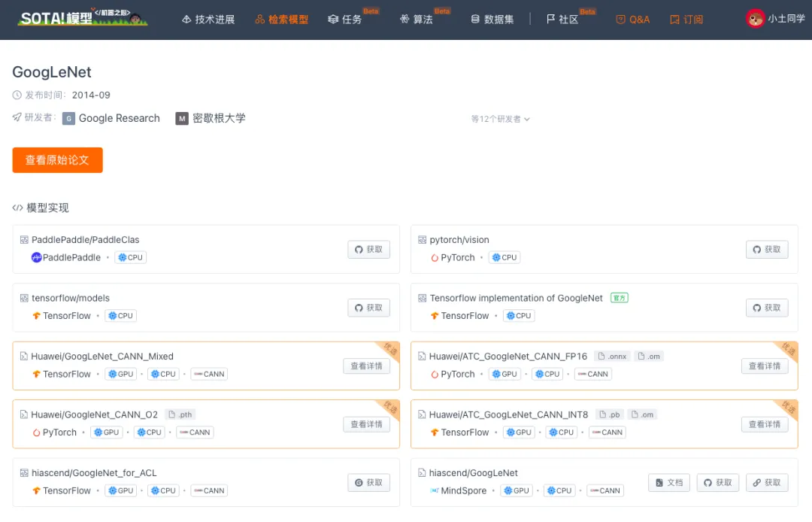Open the hiascend/GoogleNet_for_ACL title
Viewport: 812px width, 522px height.
pos(94,473)
